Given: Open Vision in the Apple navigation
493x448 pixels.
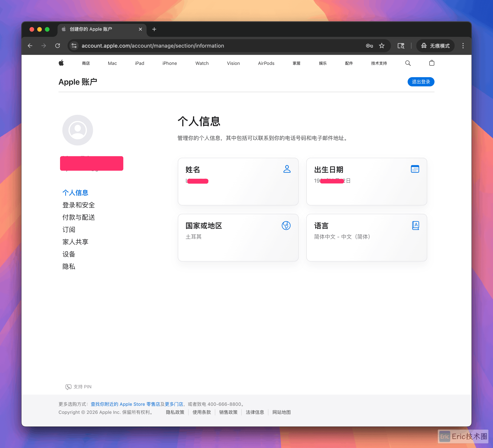Looking at the screenshot, I should click(x=233, y=63).
